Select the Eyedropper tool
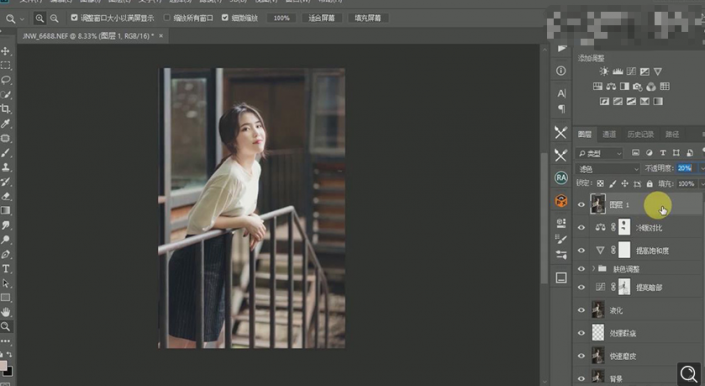705x386 pixels. 5,124
